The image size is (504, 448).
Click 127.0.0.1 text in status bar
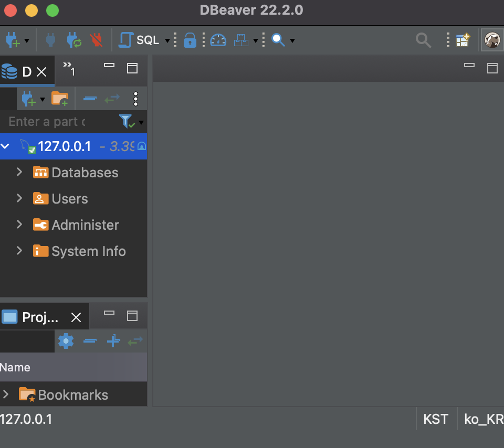point(26,419)
